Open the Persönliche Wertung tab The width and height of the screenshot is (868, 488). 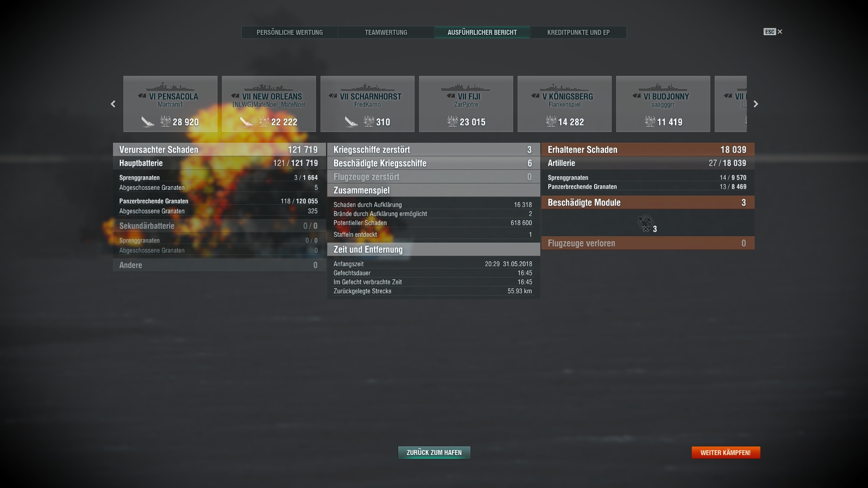coord(290,33)
